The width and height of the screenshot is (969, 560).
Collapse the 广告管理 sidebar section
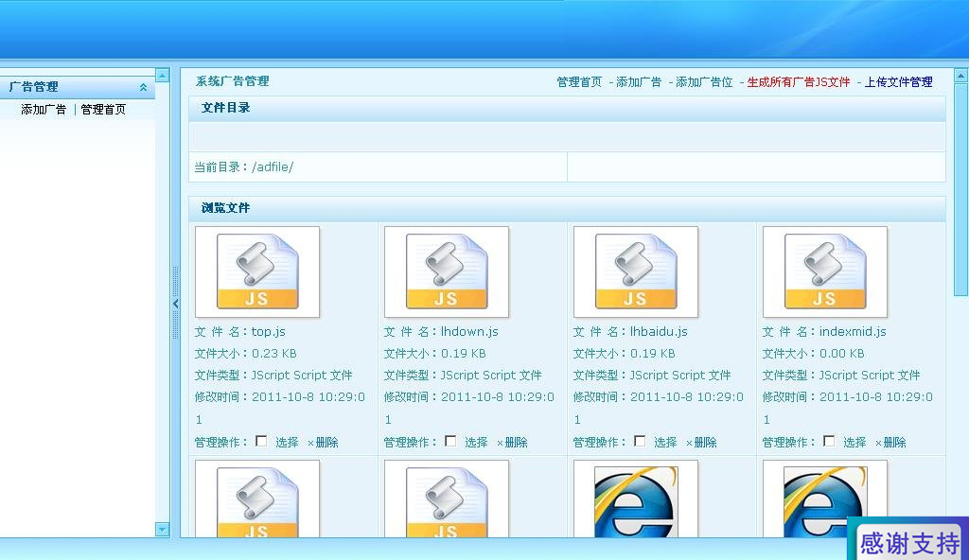pyautogui.click(x=144, y=87)
